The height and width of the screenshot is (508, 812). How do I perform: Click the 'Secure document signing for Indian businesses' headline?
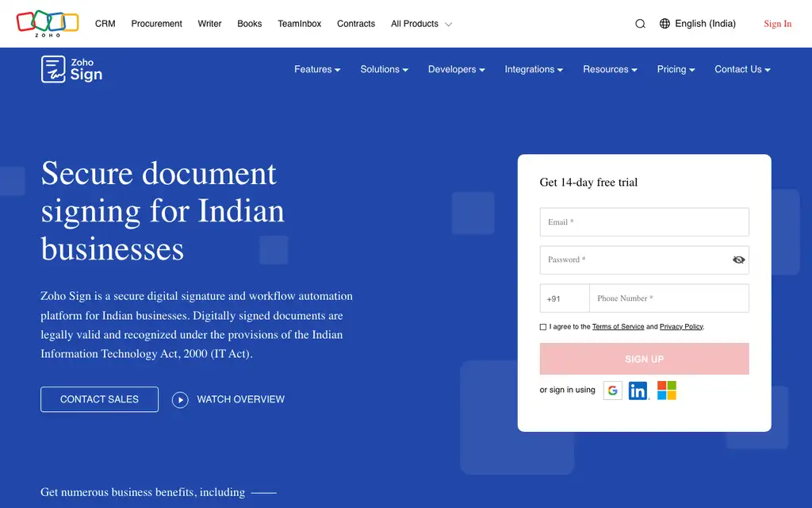pos(163,211)
